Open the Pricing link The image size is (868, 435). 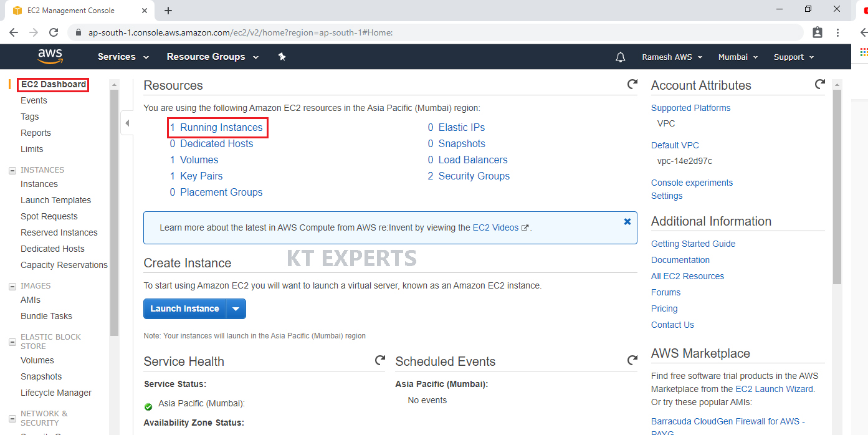(664, 308)
